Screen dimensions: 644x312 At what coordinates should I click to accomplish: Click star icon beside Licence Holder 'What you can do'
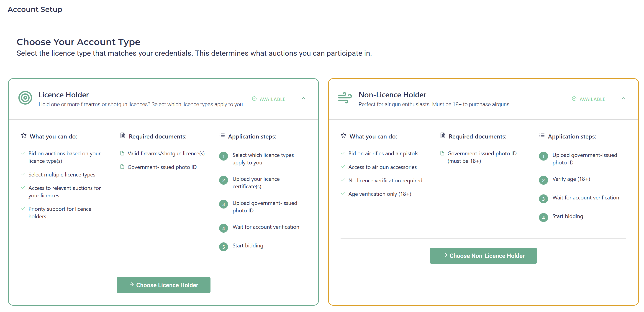[x=24, y=136]
